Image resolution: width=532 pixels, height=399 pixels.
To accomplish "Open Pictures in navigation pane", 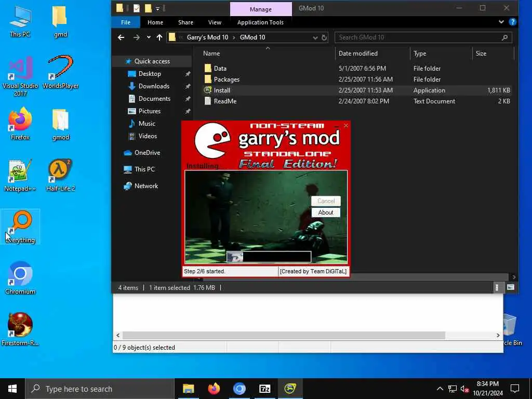I will tap(149, 111).
